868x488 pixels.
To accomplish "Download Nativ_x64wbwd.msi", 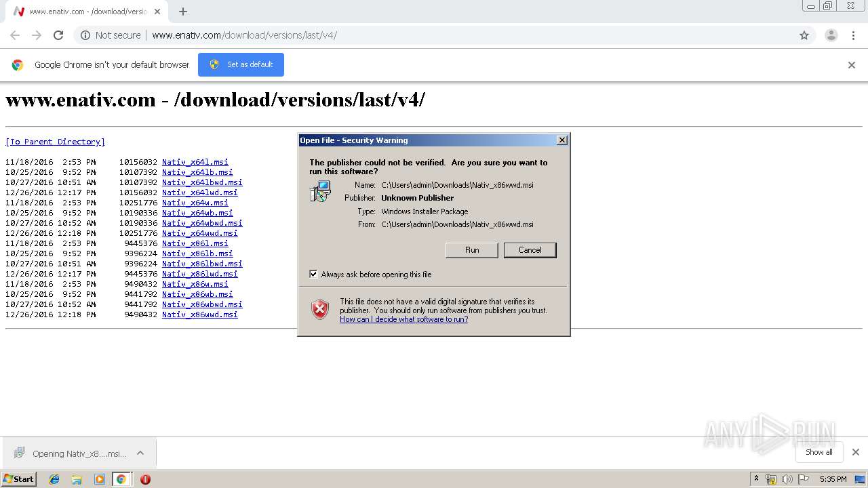I will 202,223.
